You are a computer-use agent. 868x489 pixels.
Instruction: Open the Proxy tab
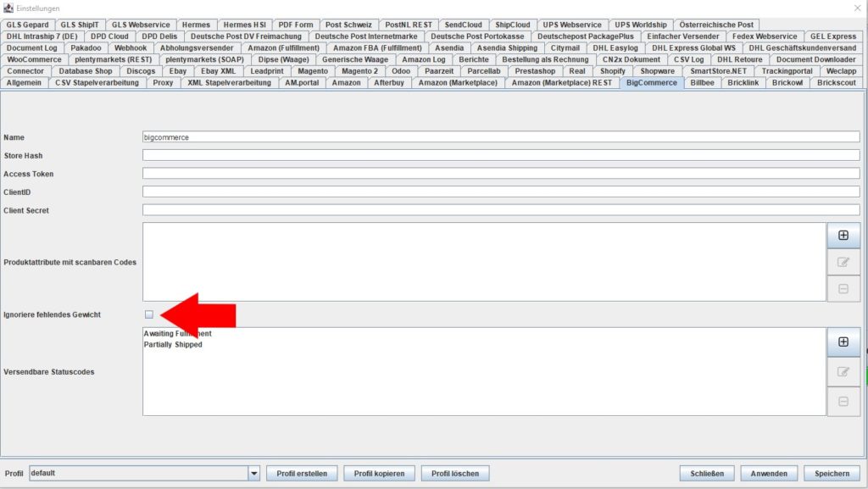(163, 82)
